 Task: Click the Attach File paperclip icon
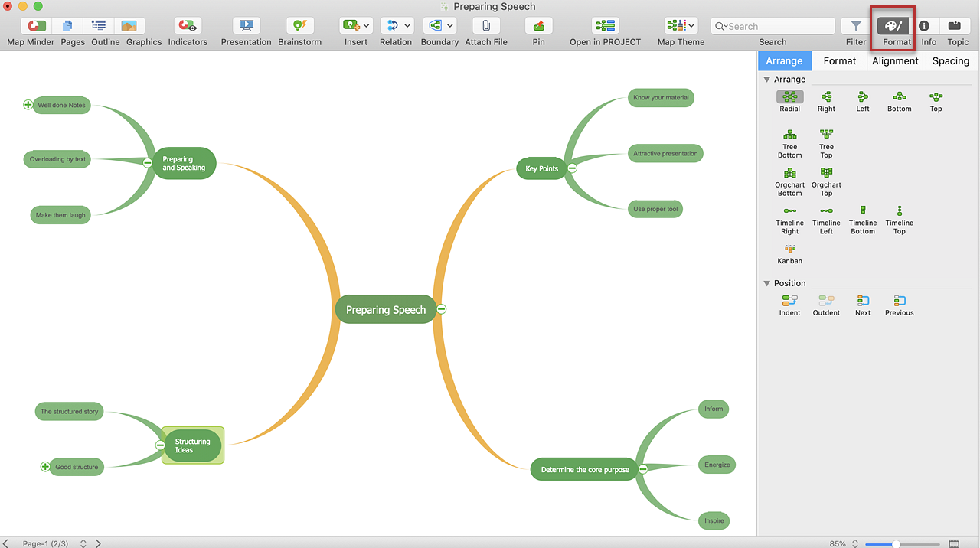pyautogui.click(x=485, y=26)
